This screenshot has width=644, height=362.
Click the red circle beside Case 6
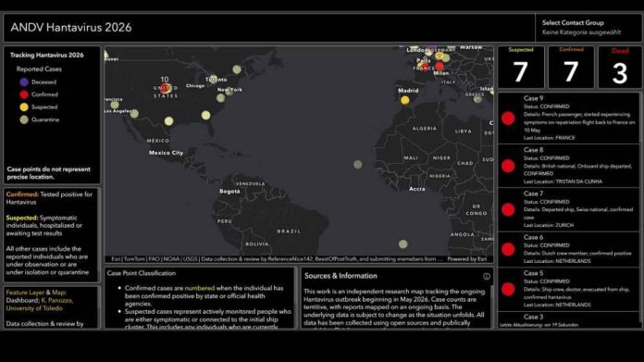tap(508, 249)
